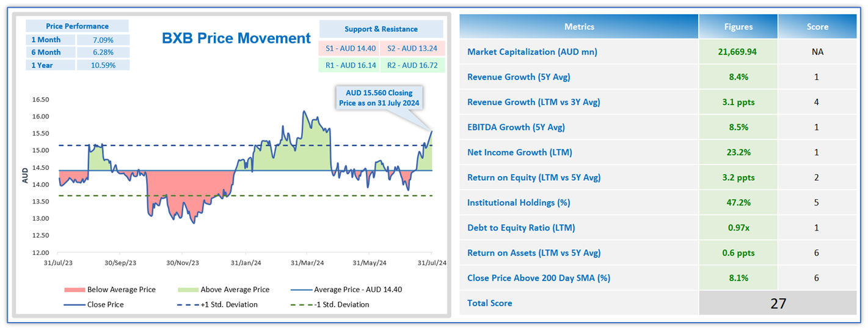Screen dimensions: 868x330
Task: Click the Support & Resistance header
Action: coord(381,29)
